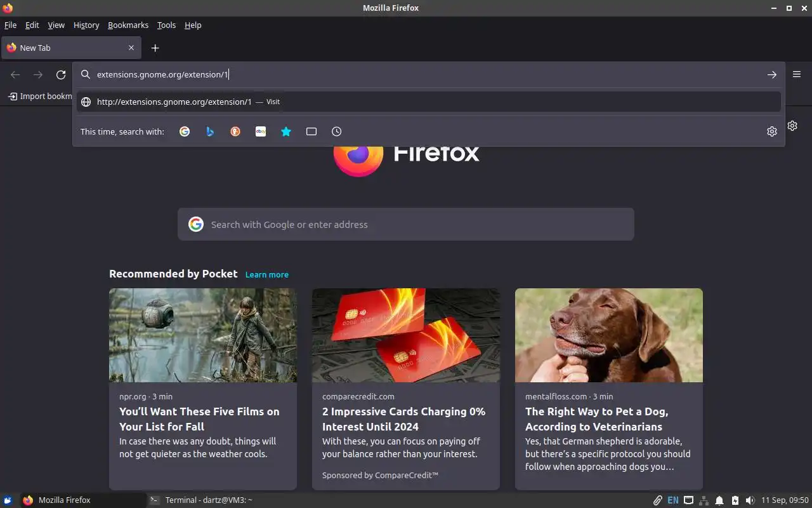Visit the extensions.gnome.org/extension/1 suggestion

tap(429, 102)
